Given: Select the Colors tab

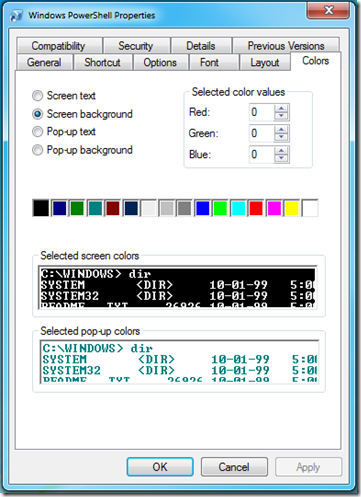Looking at the screenshot, I should (315, 61).
